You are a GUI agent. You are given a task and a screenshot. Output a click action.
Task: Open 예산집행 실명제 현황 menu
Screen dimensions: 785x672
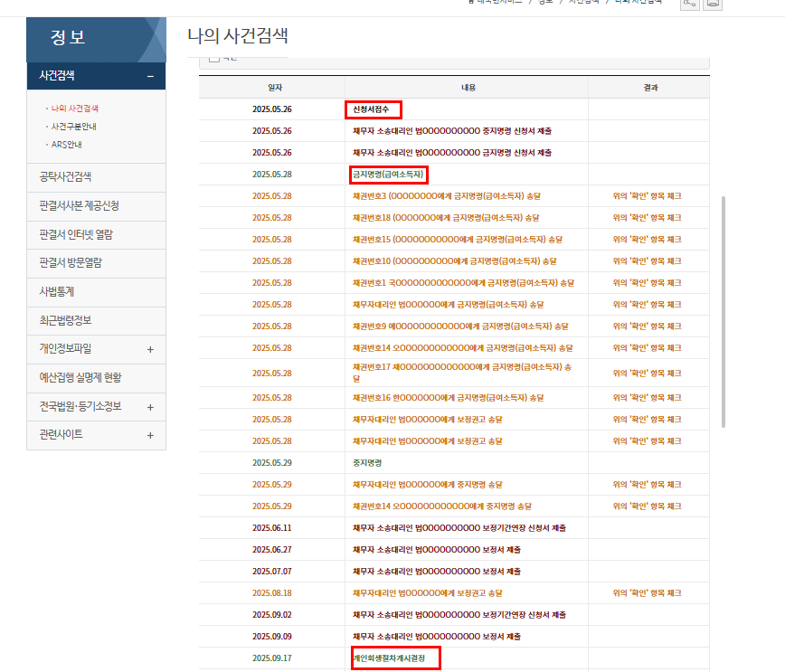pyautogui.click(x=80, y=377)
